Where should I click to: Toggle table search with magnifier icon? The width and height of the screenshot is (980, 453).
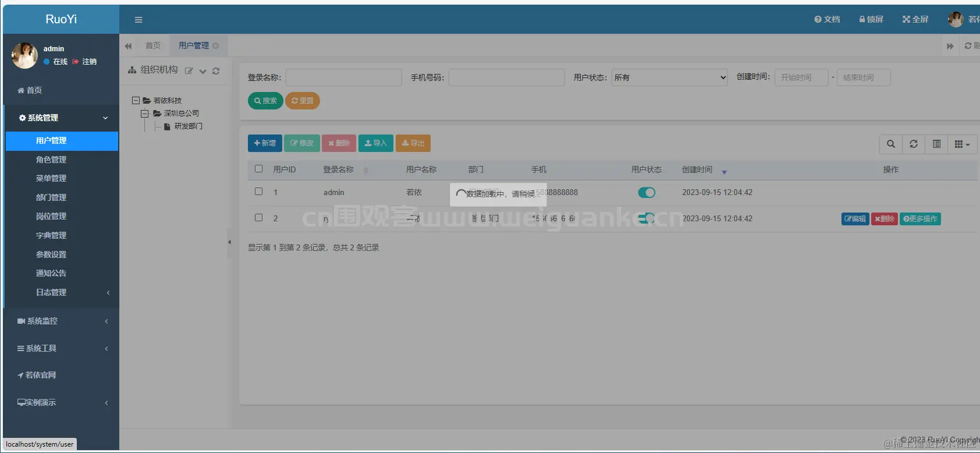click(x=891, y=144)
